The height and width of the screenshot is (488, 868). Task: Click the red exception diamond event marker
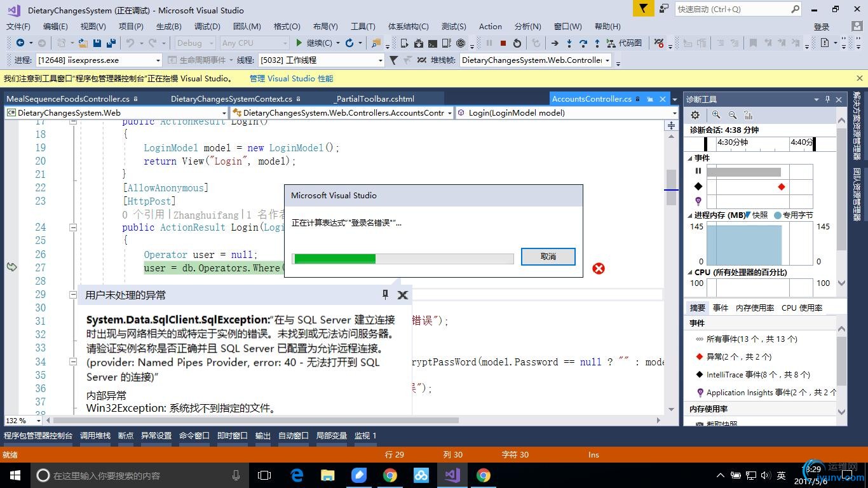(x=782, y=187)
